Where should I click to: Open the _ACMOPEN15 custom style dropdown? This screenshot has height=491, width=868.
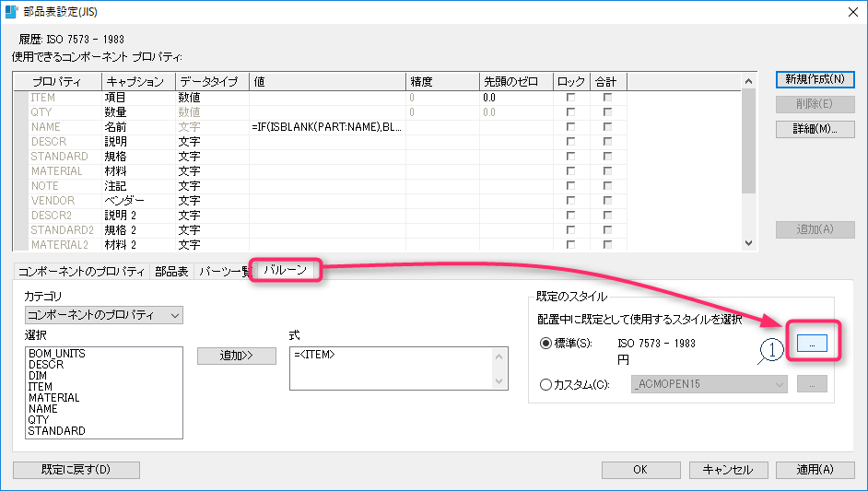[710, 384]
